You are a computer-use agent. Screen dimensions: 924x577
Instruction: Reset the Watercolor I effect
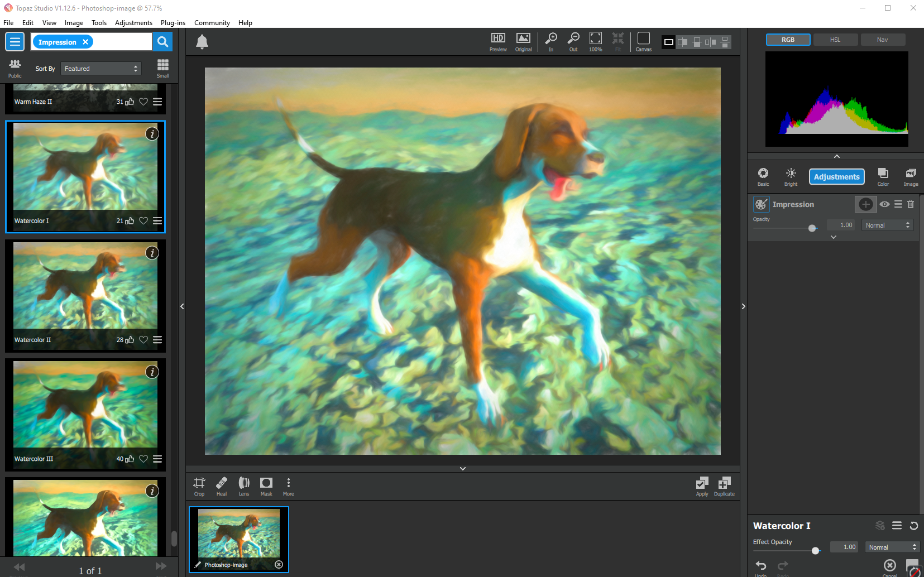[914, 526]
